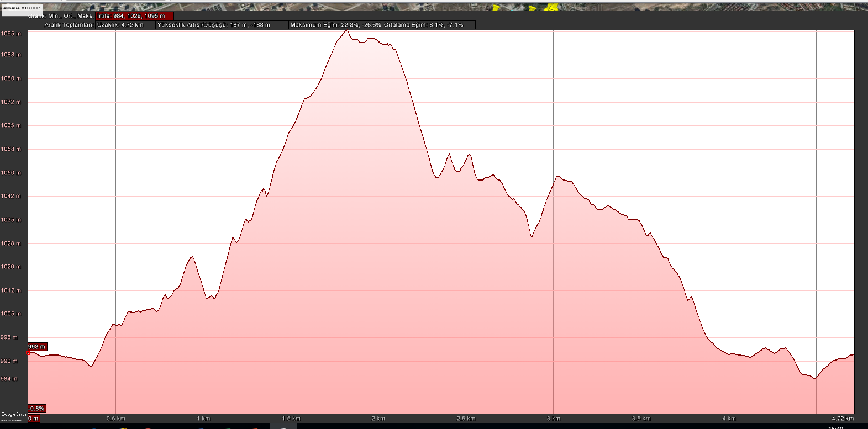Screen dimensions: 868x429
Task: Click the 0 m distance marker label
Action: 34,419
